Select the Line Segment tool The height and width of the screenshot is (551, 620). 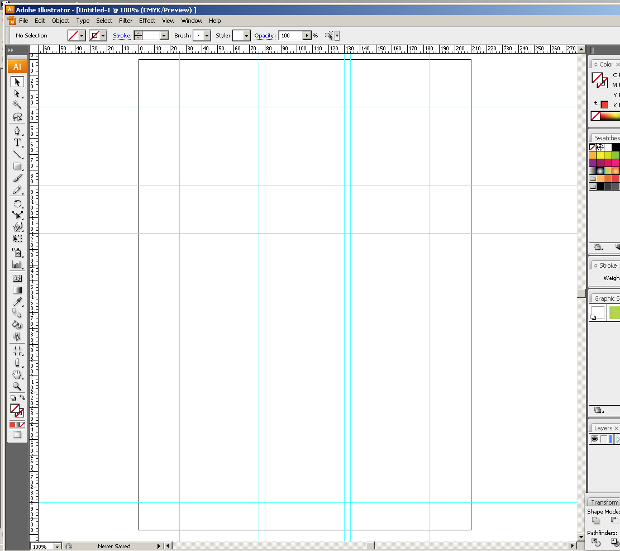coord(17,155)
